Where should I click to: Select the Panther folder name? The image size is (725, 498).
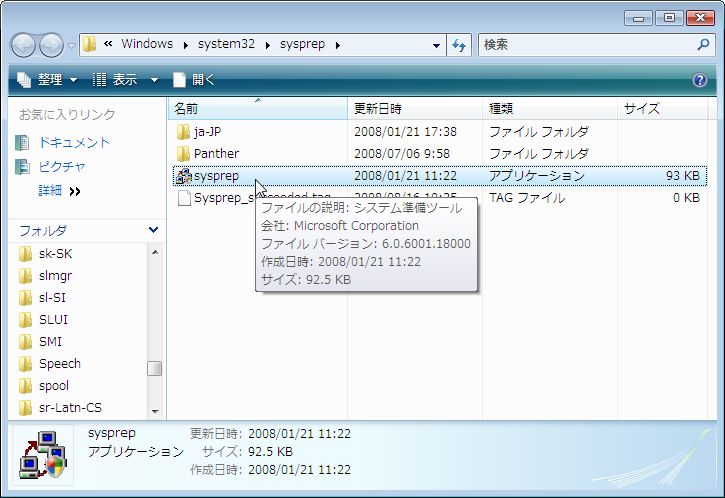point(216,154)
